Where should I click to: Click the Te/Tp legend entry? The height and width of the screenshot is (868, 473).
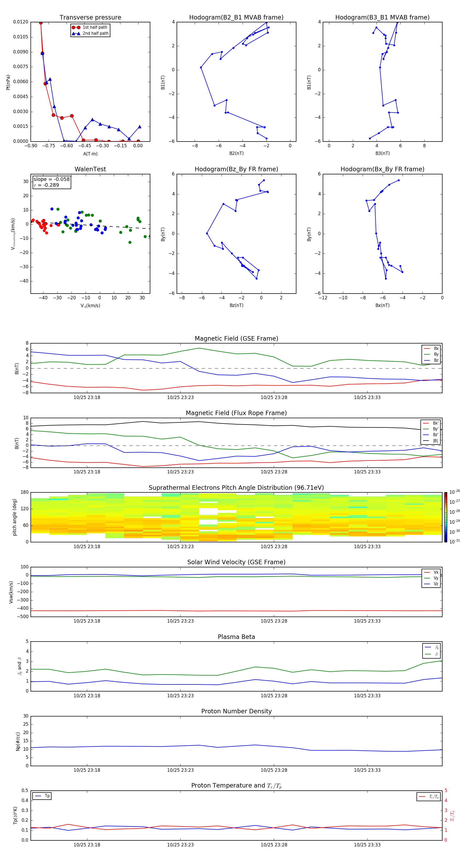click(x=429, y=796)
